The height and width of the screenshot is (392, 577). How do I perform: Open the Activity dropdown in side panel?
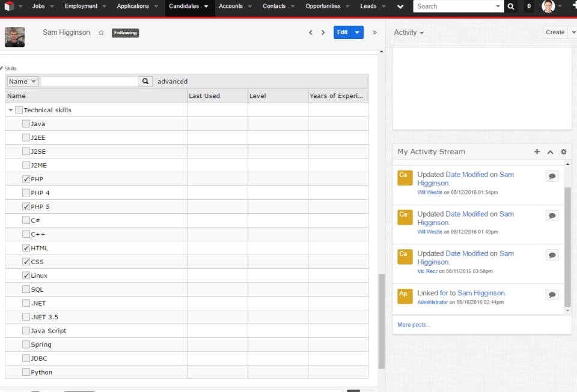point(409,32)
